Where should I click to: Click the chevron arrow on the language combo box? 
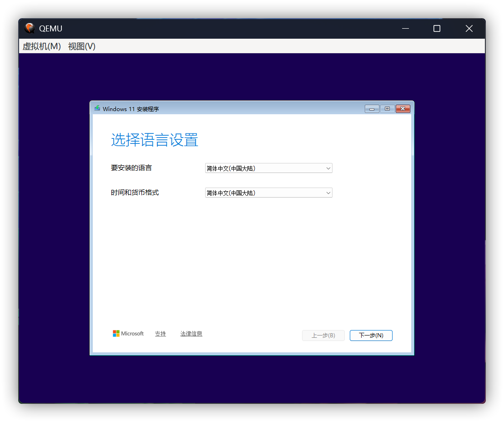(x=328, y=168)
